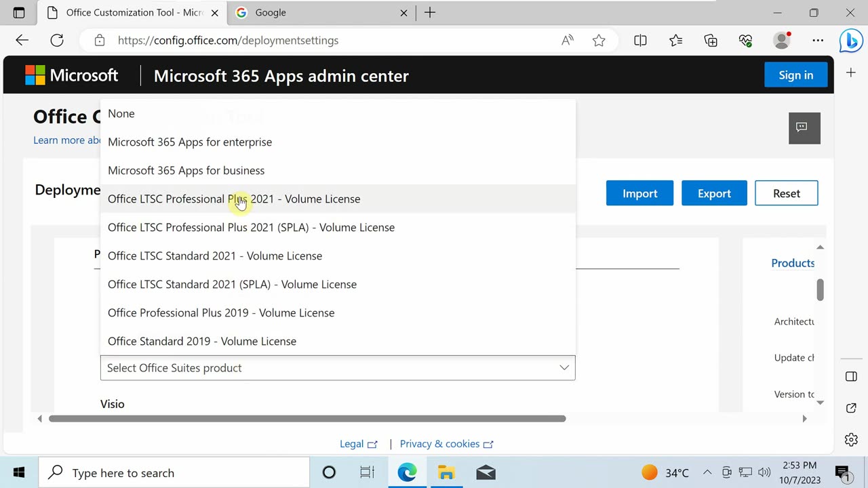Open the Read aloud icon in the address bar
Screen dimensions: 868x488
pyautogui.click(x=568, y=41)
